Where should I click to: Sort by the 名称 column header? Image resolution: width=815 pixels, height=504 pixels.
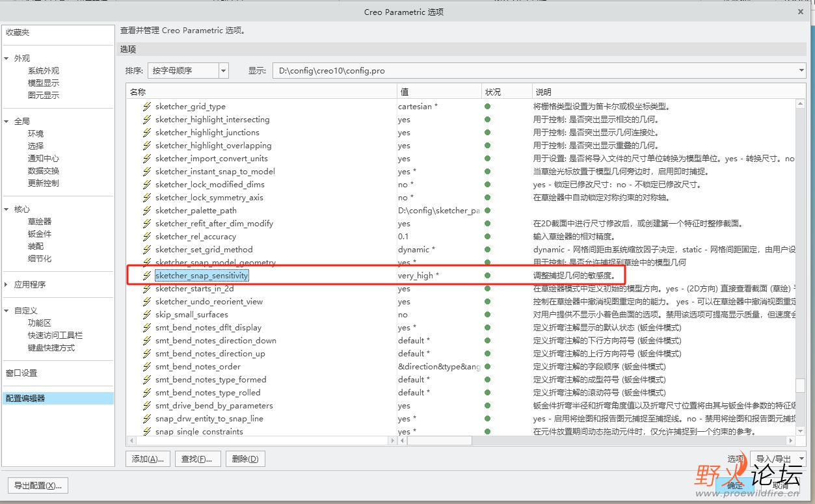click(261, 92)
